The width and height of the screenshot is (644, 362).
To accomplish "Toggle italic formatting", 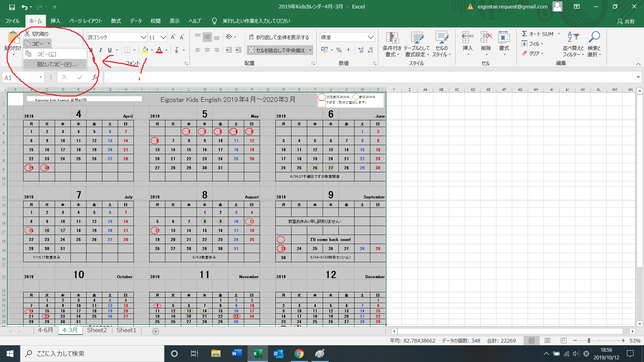I will (x=100, y=50).
